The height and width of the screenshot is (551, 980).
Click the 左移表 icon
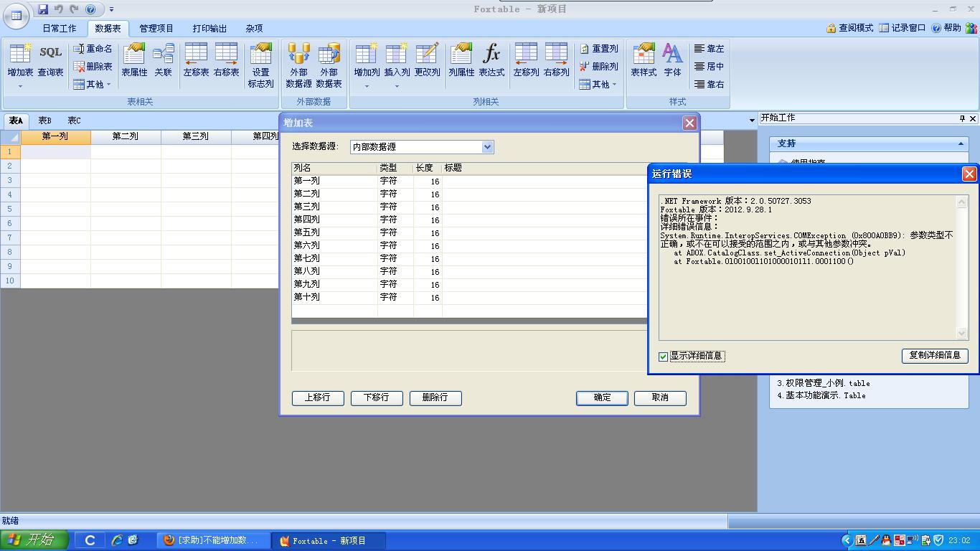[x=196, y=60]
